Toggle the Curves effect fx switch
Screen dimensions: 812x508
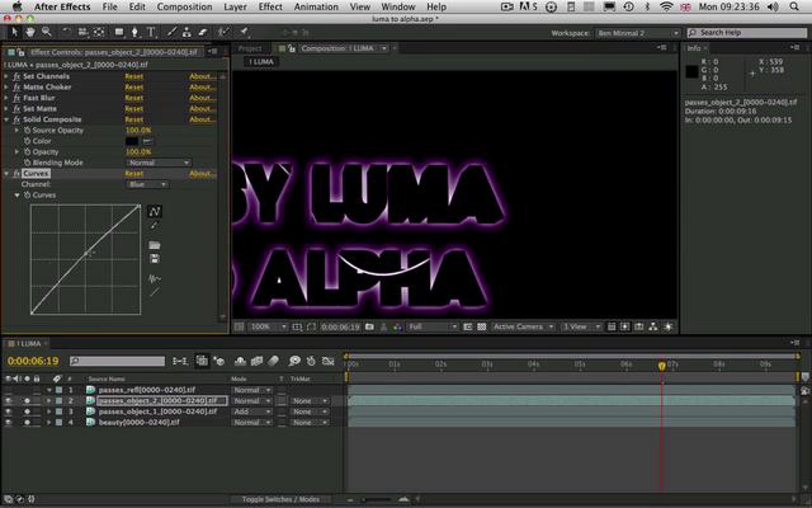point(16,173)
